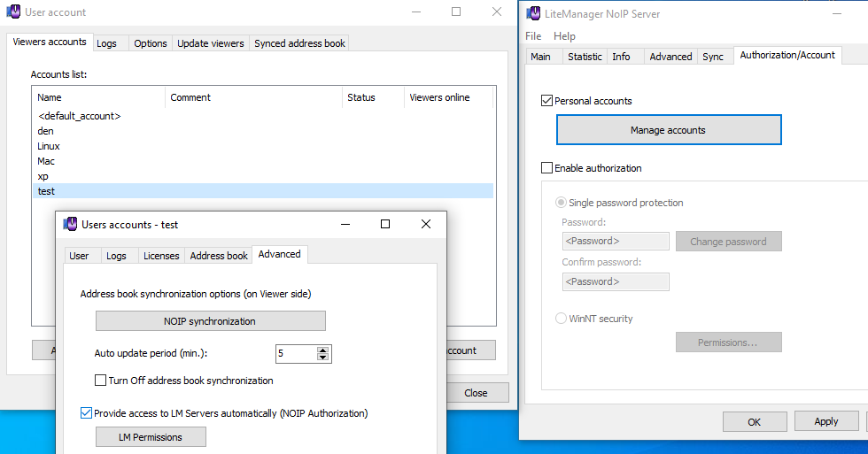Open LM Permissions button
The image size is (868, 454).
[x=151, y=437]
